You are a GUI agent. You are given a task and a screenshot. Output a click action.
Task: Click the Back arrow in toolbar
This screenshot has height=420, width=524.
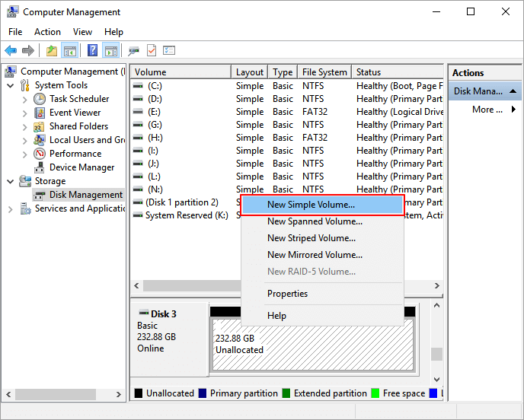click(x=11, y=51)
